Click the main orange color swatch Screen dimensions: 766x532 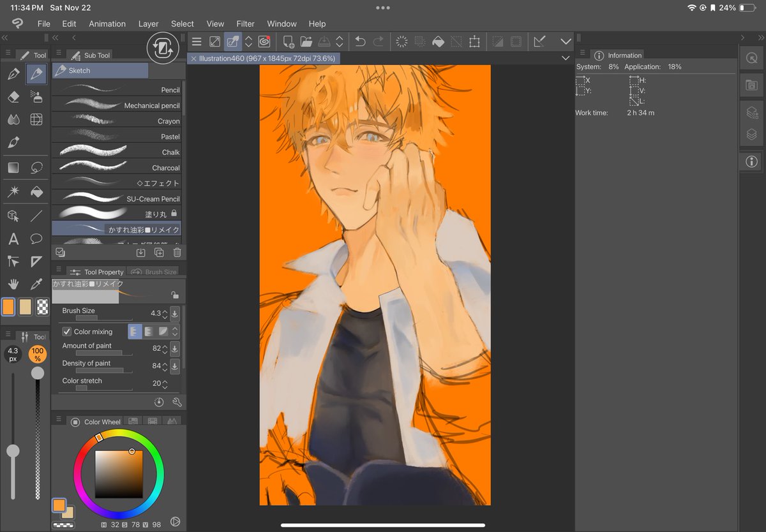(x=8, y=307)
